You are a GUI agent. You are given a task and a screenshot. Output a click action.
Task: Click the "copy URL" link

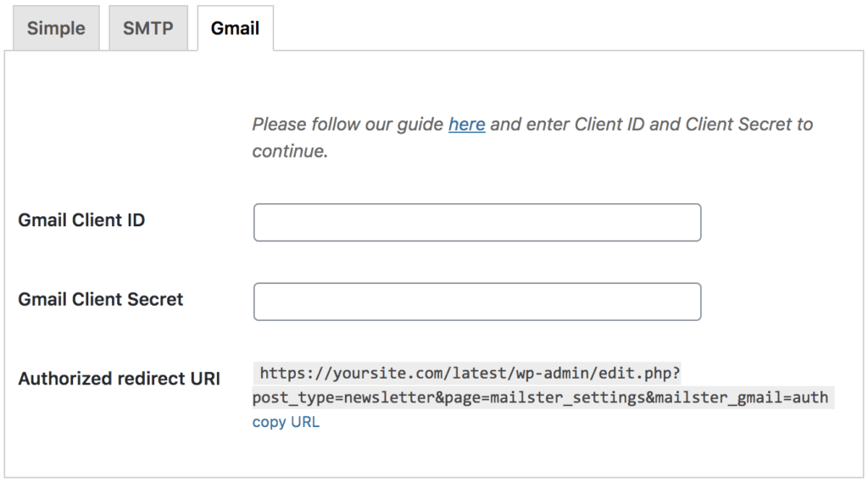[x=286, y=422]
